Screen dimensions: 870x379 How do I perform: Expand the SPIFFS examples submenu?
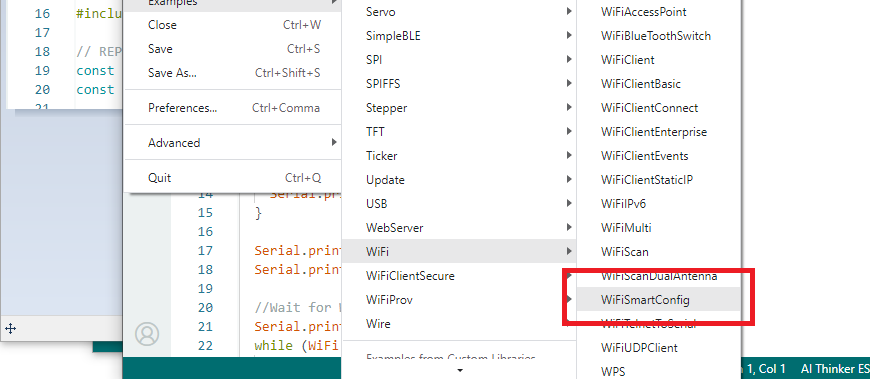pyautogui.click(x=459, y=84)
